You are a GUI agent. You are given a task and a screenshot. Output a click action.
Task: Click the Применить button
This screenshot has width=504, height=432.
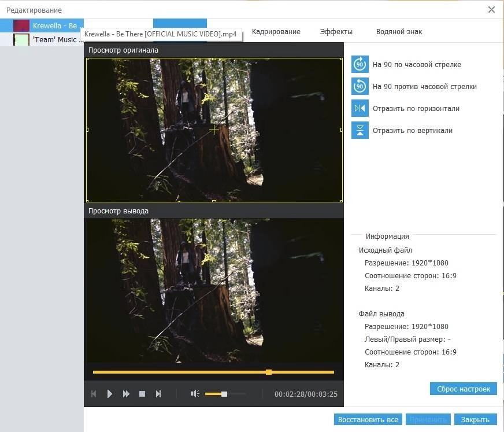pos(428,419)
